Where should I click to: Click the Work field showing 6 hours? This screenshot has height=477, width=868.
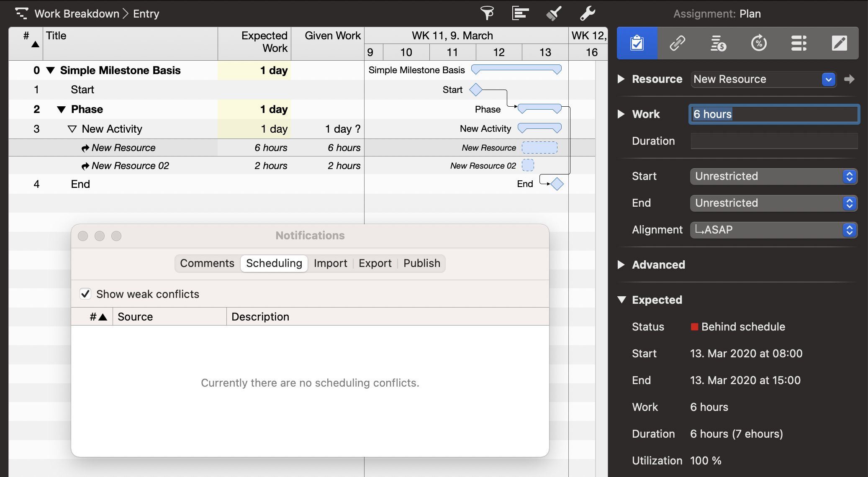coord(773,114)
